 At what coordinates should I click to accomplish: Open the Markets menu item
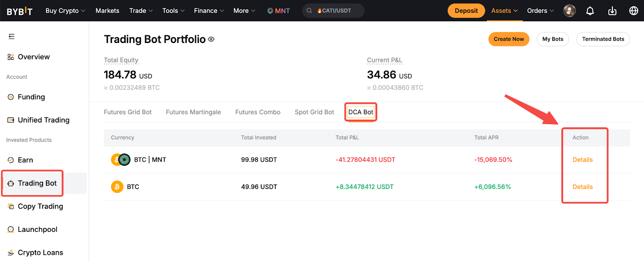(107, 11)
